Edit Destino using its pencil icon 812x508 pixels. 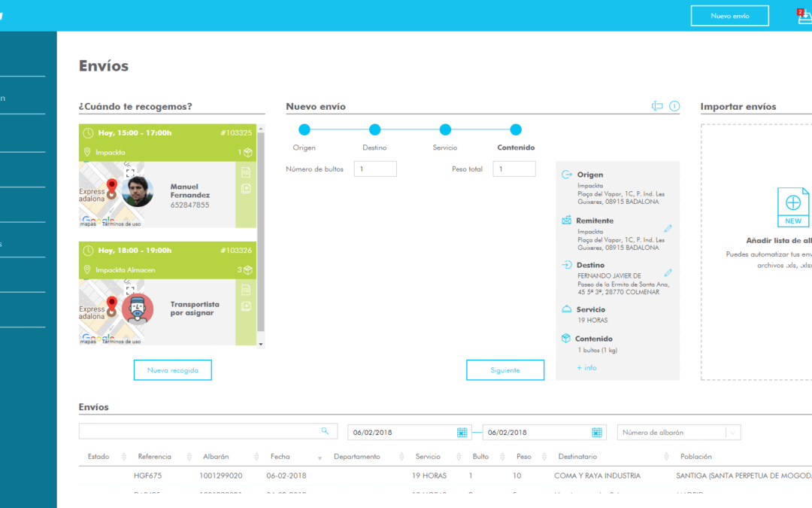tap(668, 272)
